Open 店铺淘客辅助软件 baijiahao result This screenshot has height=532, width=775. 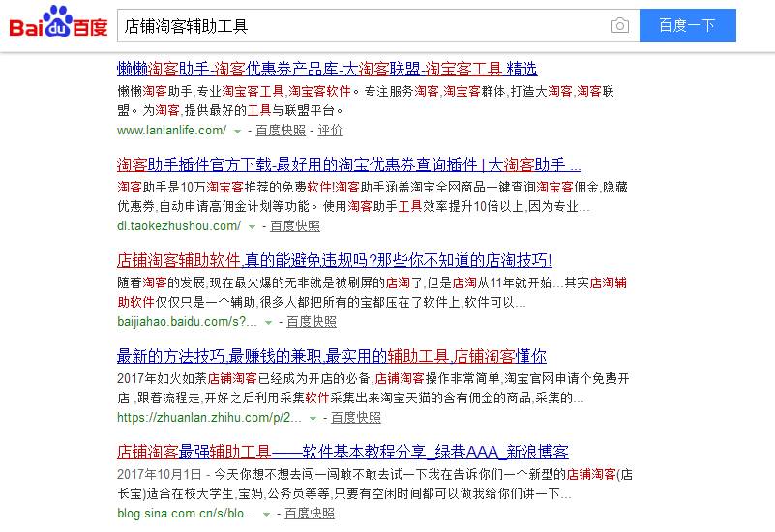point(335,260)
